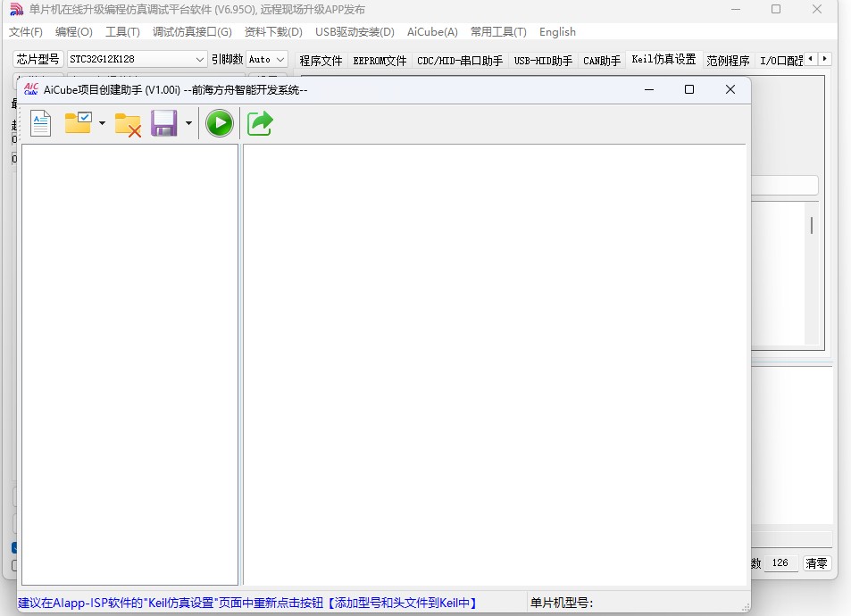Select the Keil仿真设置 tab
The height and width of the screenshot is (616, 851).
tap(663, 59)
